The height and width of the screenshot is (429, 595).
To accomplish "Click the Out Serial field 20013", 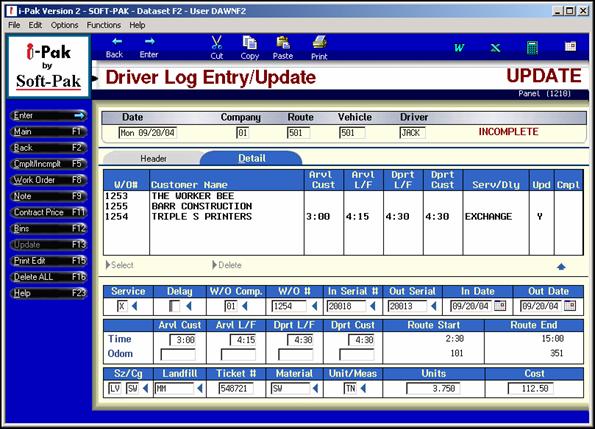I will tap(408, 306).
